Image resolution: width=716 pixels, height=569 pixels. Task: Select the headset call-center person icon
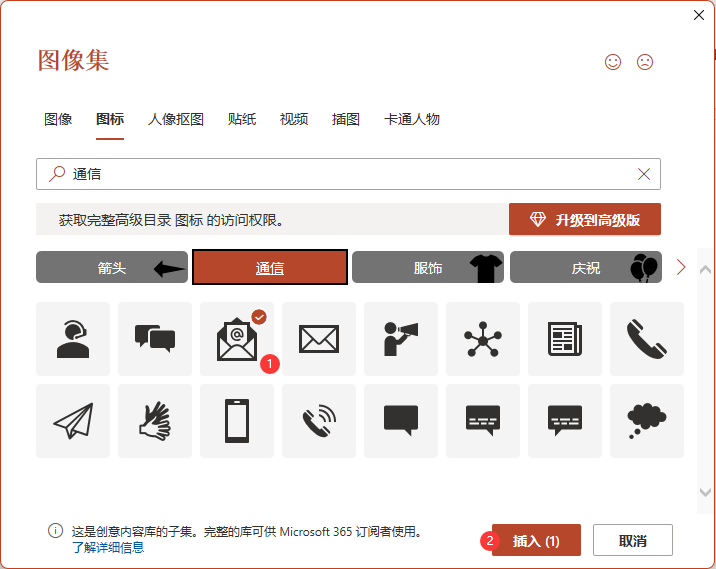(73, 339)
